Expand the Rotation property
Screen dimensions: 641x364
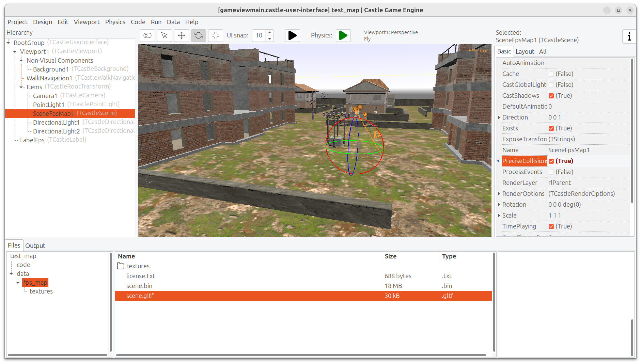pyautogui.click(x=499, y=205)
